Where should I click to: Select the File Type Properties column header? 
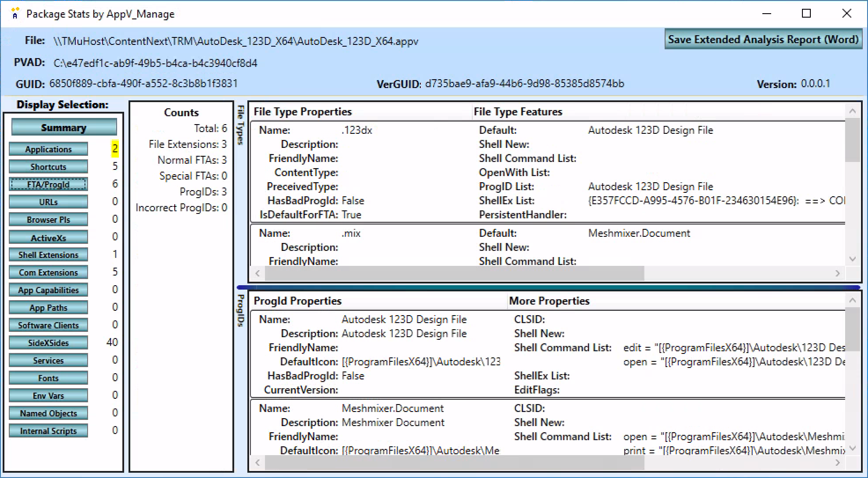pyautogui.click(x=362, y=112)
